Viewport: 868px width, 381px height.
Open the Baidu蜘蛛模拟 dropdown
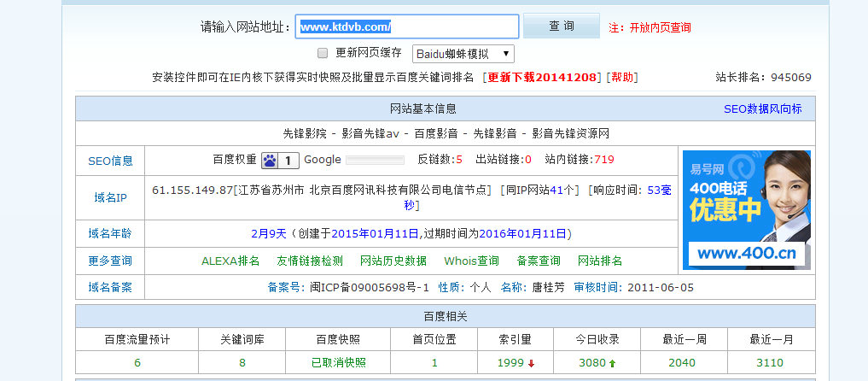tap(463, 54)
